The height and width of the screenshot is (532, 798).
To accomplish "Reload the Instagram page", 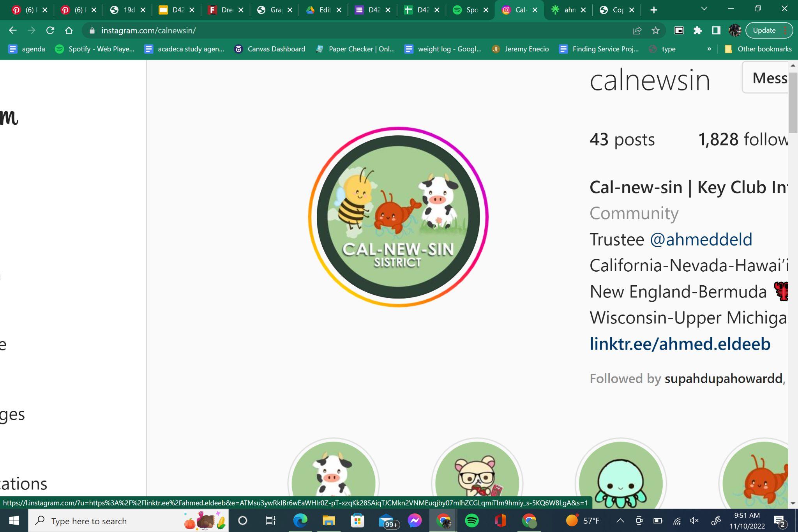I will coord(50,30).
